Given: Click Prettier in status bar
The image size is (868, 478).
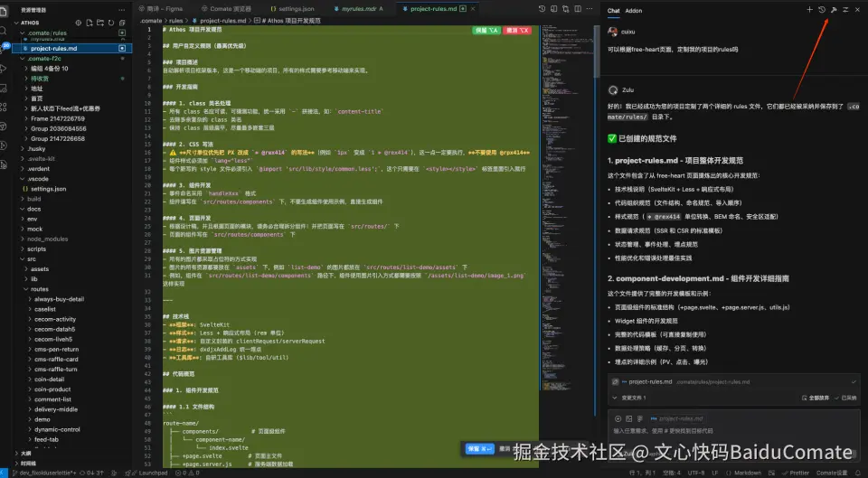Looking at the screenshot, I should (796, 473).
